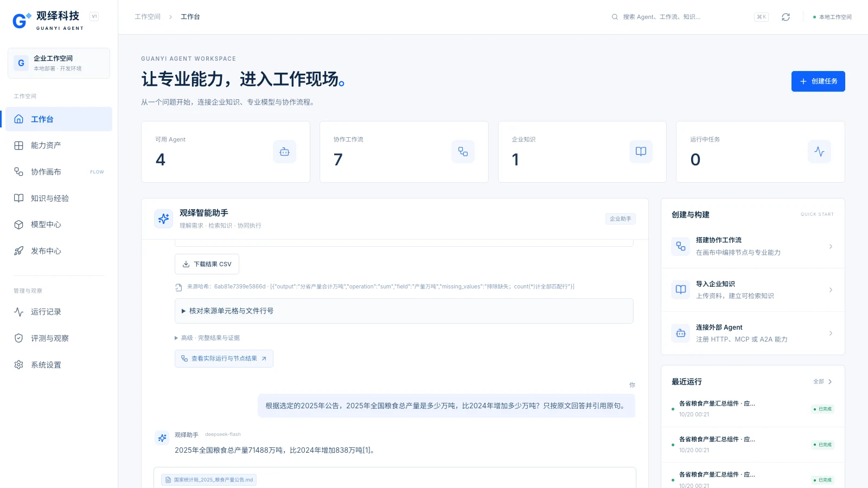Click the G avatar of 企业工作空间
The height and width of the screenshot is (488, 868).
click(21, 63)
